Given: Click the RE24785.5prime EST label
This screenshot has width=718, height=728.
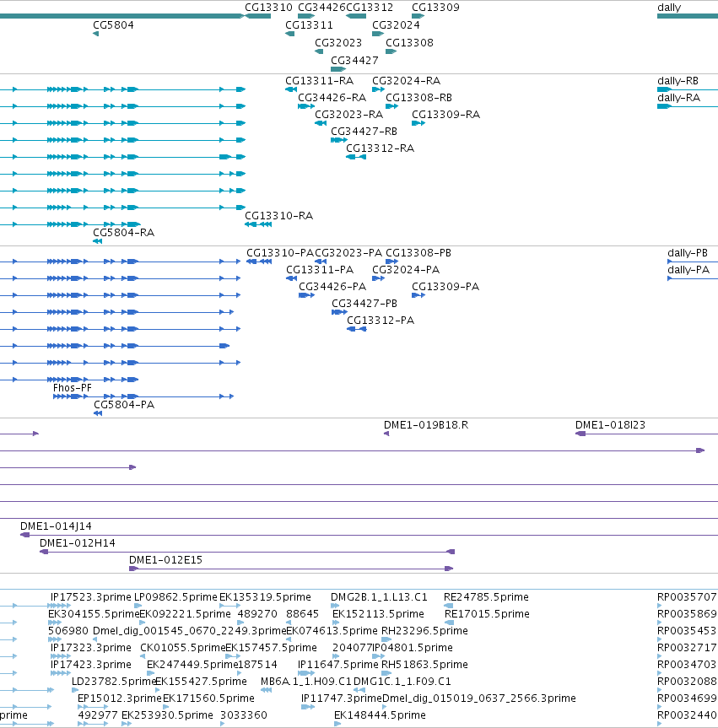Looking at the screenshot, I should tap(486, 597).
